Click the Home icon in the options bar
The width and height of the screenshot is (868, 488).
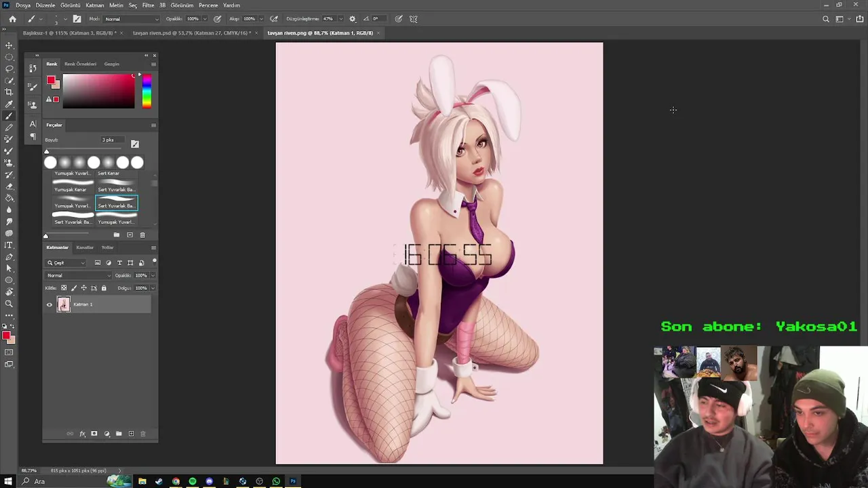click(x=12, y=19)
